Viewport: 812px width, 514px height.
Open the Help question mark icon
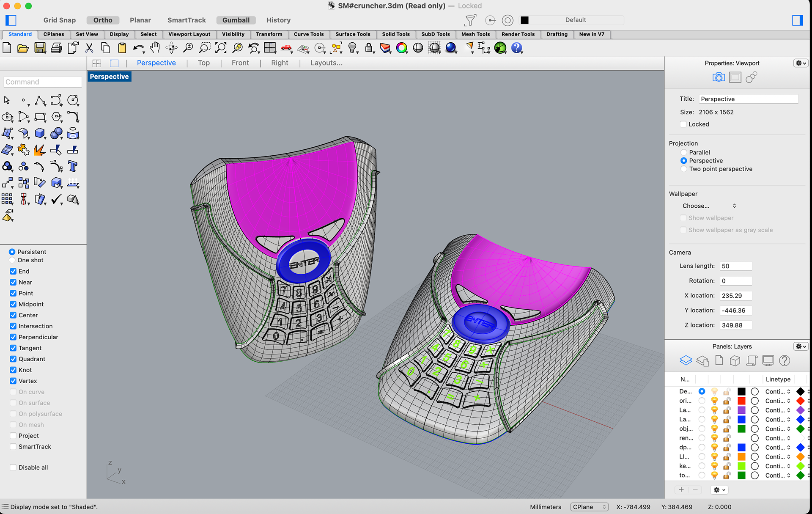[516, 48]
